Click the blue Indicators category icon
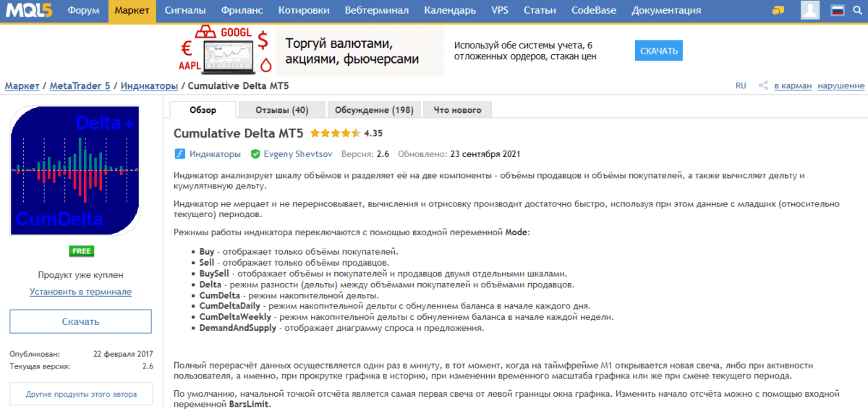868x409 pixels. 180,154
